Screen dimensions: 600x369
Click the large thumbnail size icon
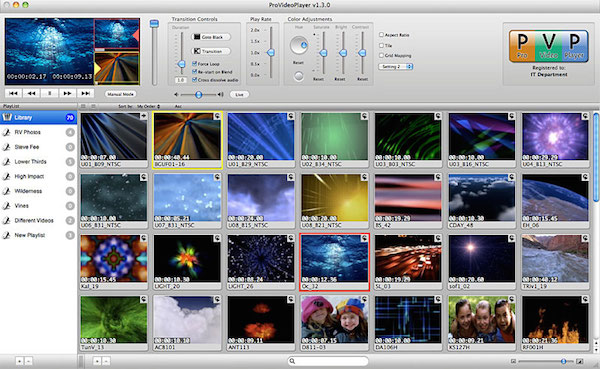tap(580, 361)
